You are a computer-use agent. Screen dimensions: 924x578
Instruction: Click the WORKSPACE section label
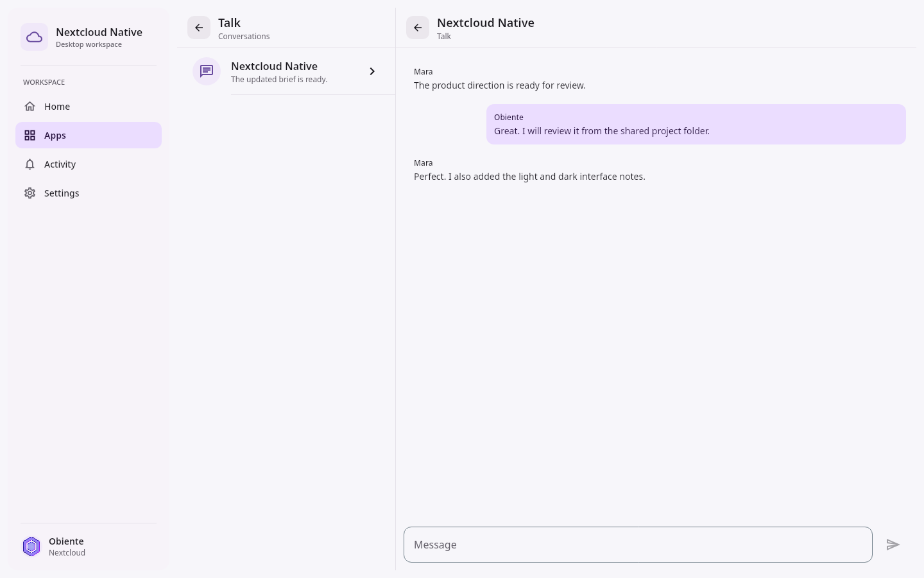pos(44,82)
